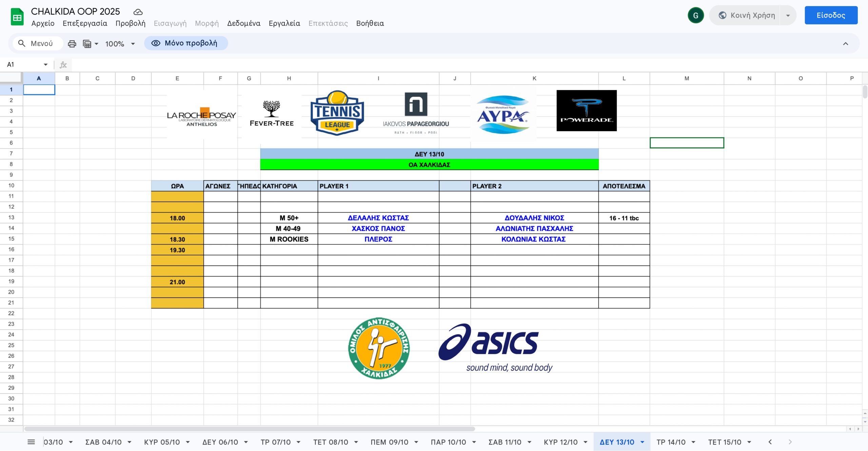Viewport: 868px width, 451px height.
Task: Click the search Μενού magnifier box
Action: [x=37, y=43]
